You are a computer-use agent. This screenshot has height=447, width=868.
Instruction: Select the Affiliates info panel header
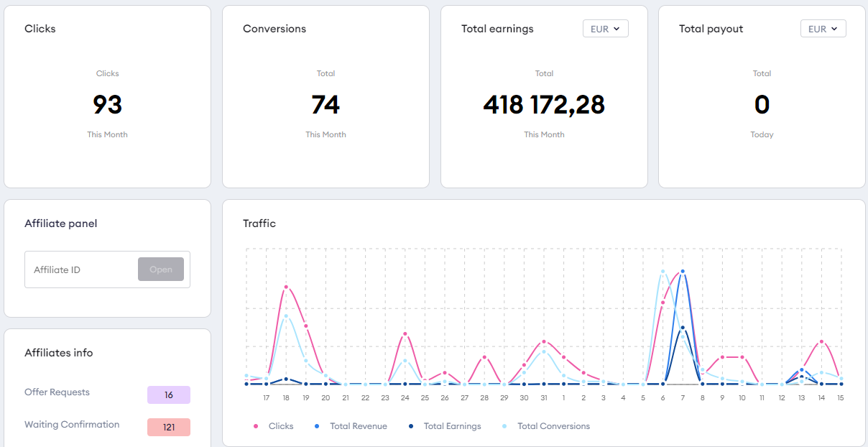click(59, 353)
